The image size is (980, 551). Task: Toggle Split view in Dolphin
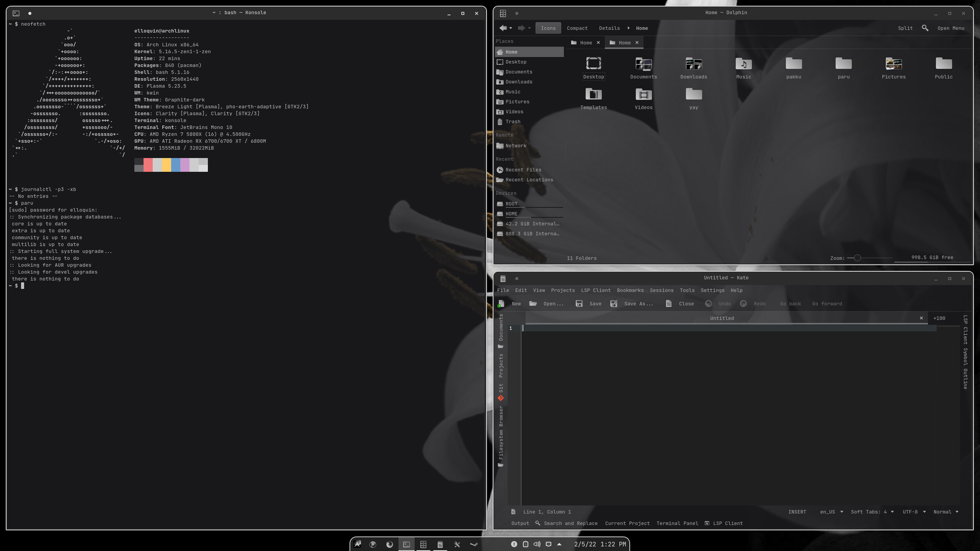[x=905, y=28]
